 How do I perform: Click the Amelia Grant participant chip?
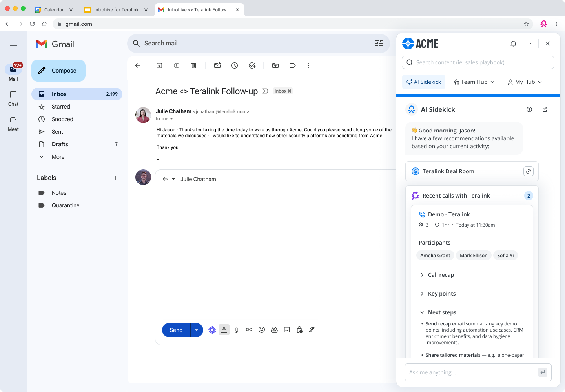click(435, 256)
